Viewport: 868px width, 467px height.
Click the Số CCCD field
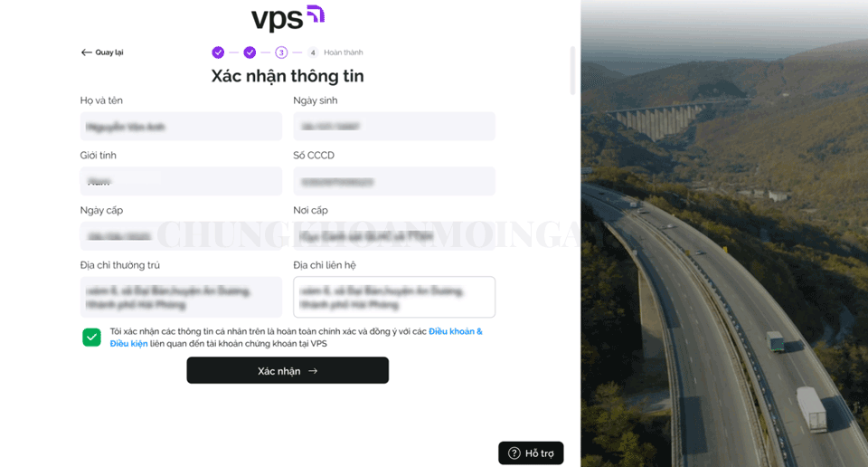[394, 181]
